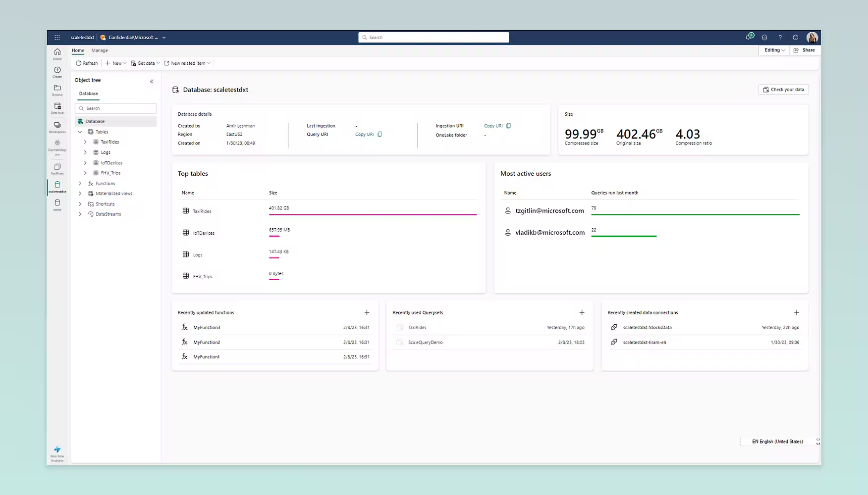Expand the Functions tree node
The image size is (868, 495).
coord(80,183)
